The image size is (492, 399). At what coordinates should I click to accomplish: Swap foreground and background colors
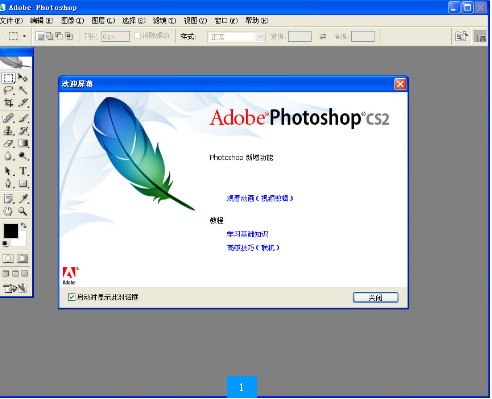(x=24, y=226)
